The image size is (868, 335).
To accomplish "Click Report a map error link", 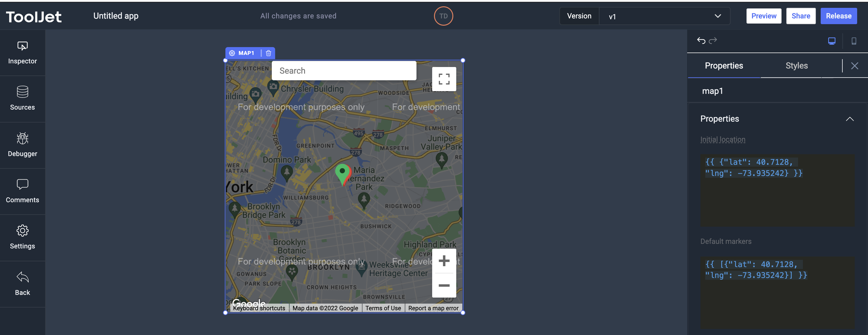I will point(433,308).
